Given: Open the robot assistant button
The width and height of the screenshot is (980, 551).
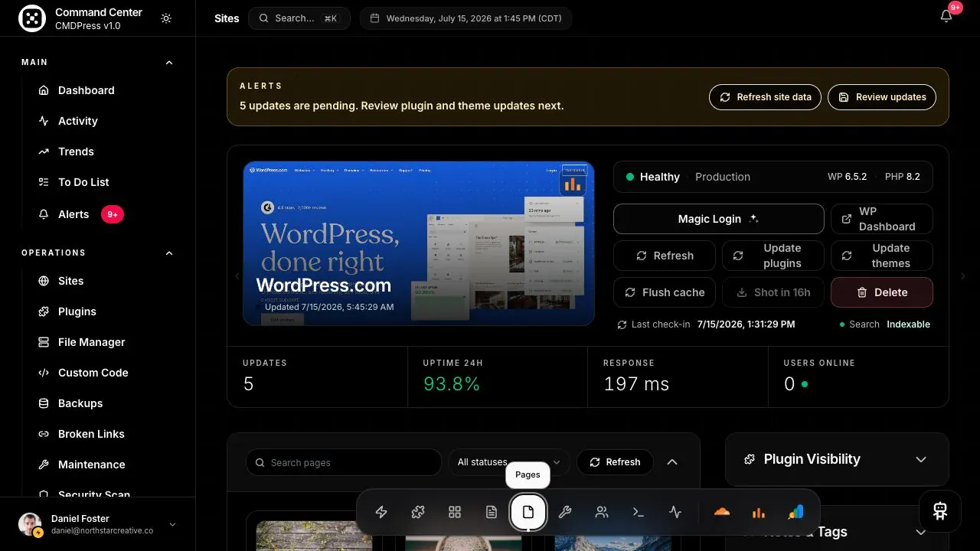Looking at the screenshot, I should (x=940, y=511).
